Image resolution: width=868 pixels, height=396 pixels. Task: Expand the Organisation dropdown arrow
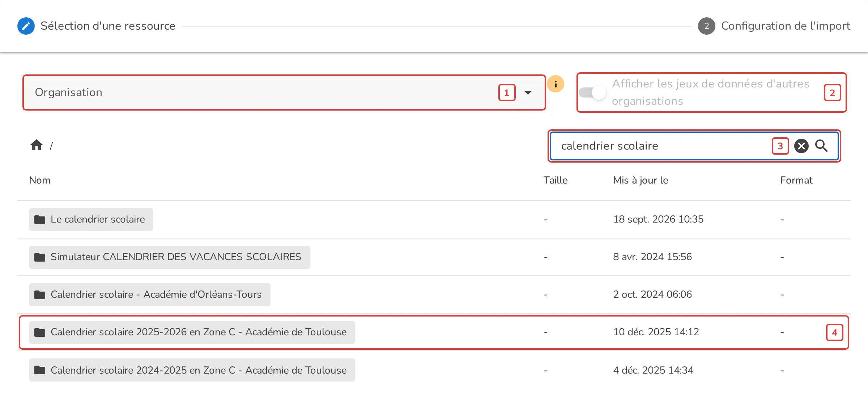point(528,92)
